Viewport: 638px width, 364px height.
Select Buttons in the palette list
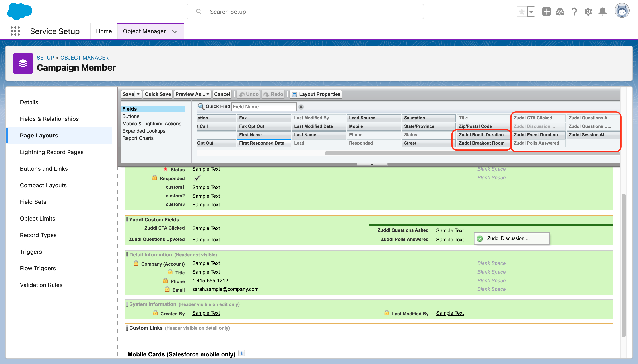coord(131,116)
